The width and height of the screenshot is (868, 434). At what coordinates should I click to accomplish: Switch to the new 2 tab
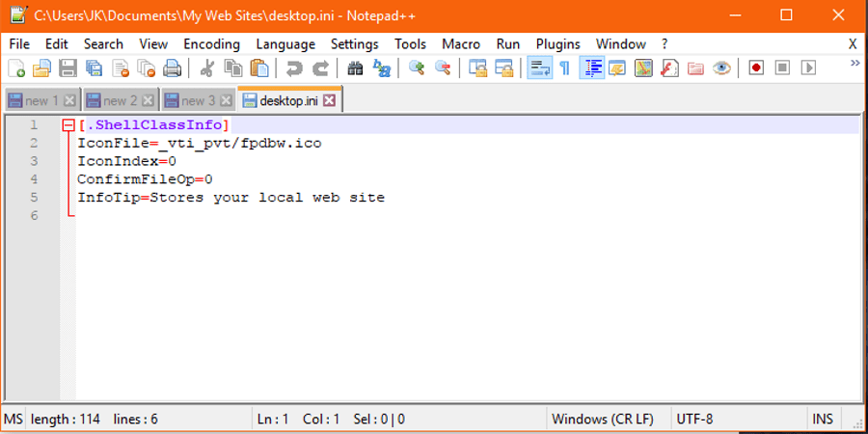120,100
